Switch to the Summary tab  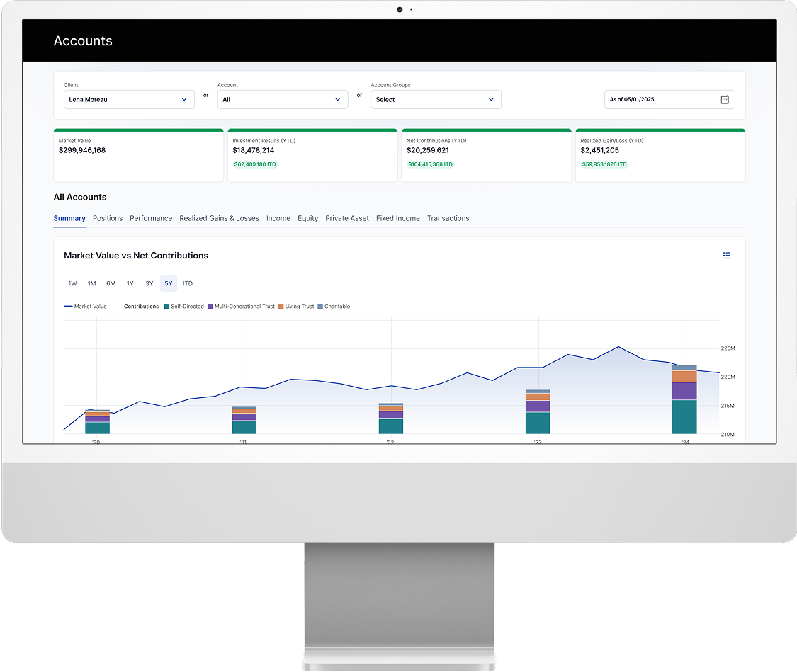[69, 218]
